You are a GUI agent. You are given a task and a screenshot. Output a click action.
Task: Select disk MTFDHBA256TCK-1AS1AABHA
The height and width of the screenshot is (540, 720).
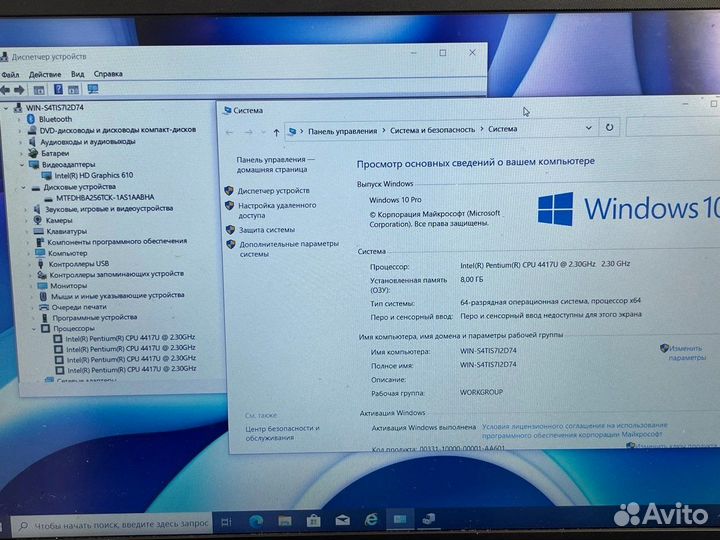105,197
